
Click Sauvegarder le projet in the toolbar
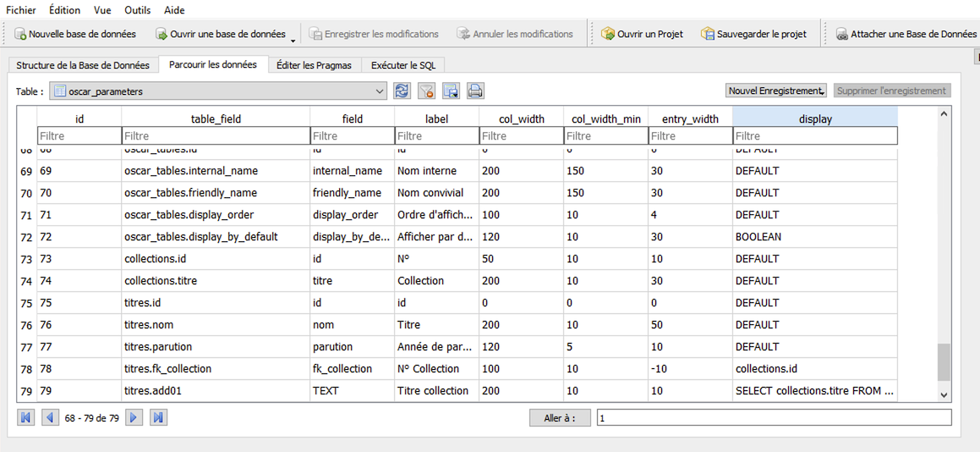753,34
